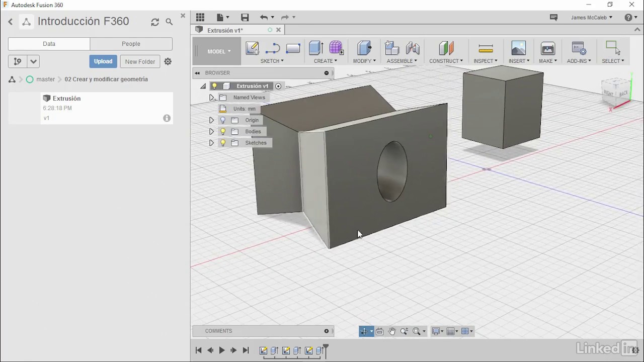Open the CONSTRUCT menu
The height and width of the screenshot is (362, 644).
click(x=446, y=61)
